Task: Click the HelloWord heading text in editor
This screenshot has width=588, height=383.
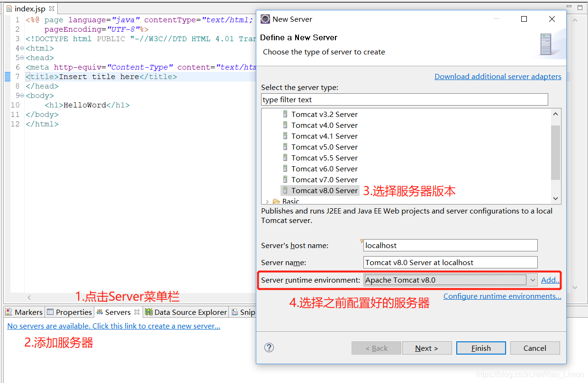Action: tap(85, 105)
